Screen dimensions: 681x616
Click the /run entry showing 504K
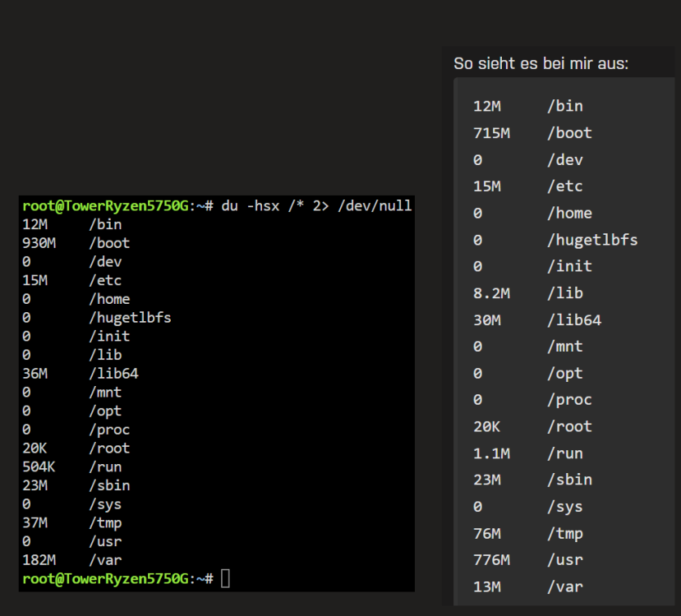pyautogui.click(x=72, y=467)
